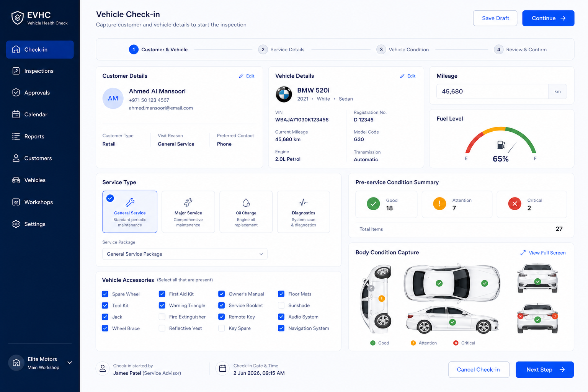588x392 pixels.
Task: Click the Approvals checkmark icon
Action: tap(16, 93)
